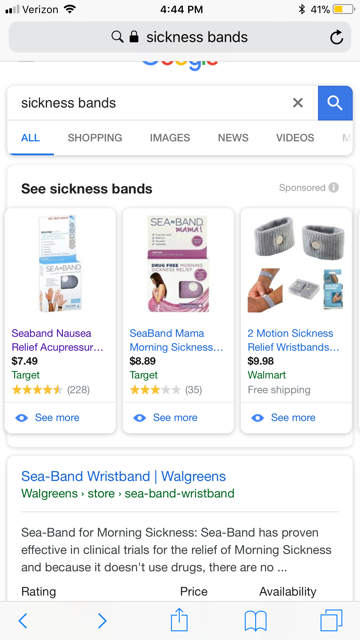This screenshot has width=360, height=640.
Task: Go back with Safari back arrow
Action: click(23, 621)
